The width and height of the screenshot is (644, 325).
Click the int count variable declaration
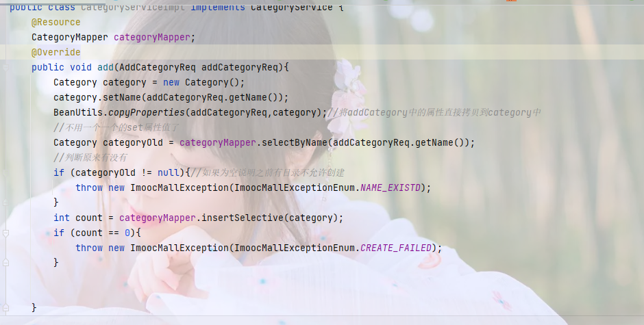(x=89, y=218)
